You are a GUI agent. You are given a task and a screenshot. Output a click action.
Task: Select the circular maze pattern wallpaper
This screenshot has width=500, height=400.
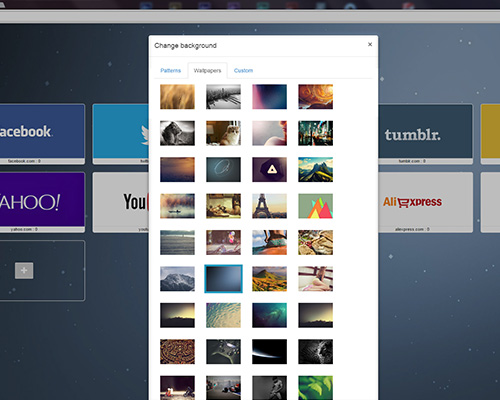177,352
